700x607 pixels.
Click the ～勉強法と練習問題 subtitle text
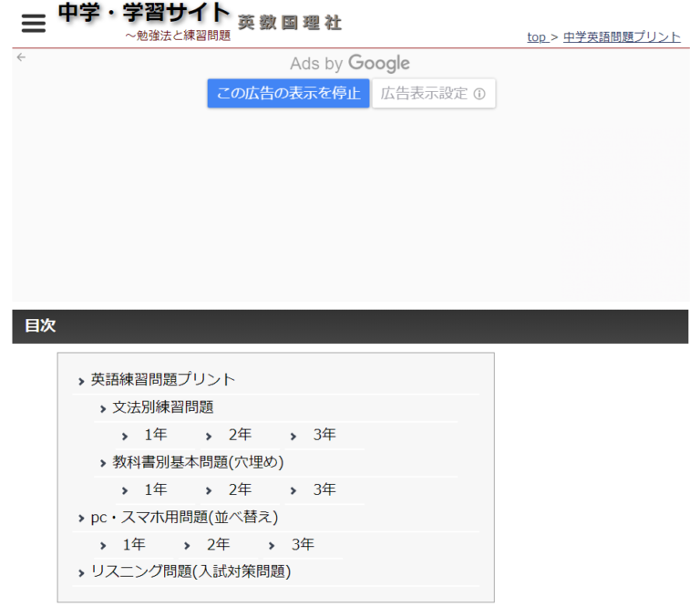178,36
